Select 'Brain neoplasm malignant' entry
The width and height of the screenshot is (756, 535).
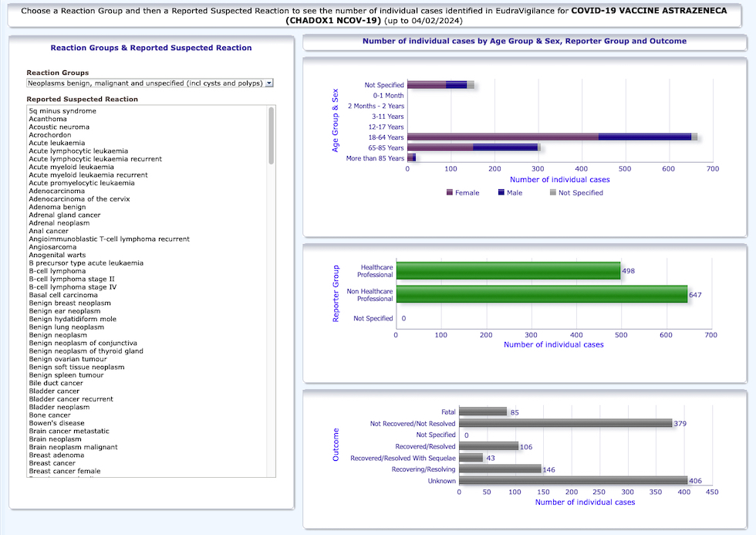click(x=73, y=447)
